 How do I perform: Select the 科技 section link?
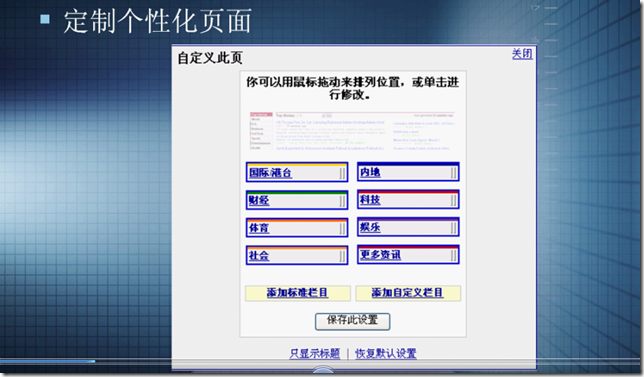coord(370,200)
